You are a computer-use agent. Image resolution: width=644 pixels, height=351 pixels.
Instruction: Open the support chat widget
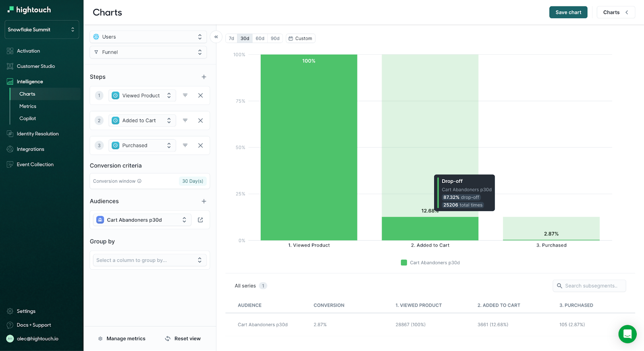tap(627, 334)
